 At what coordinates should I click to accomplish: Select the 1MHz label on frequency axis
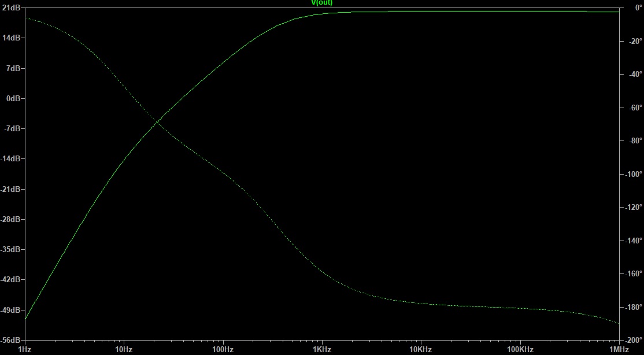tap(619, 350)
